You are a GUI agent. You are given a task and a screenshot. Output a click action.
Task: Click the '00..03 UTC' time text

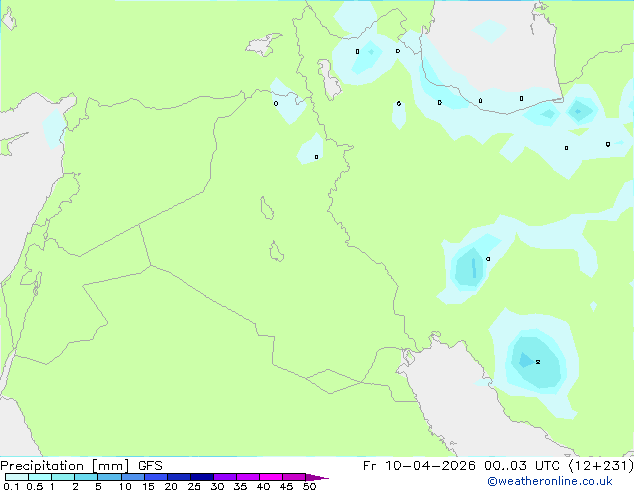pos(522,466)
